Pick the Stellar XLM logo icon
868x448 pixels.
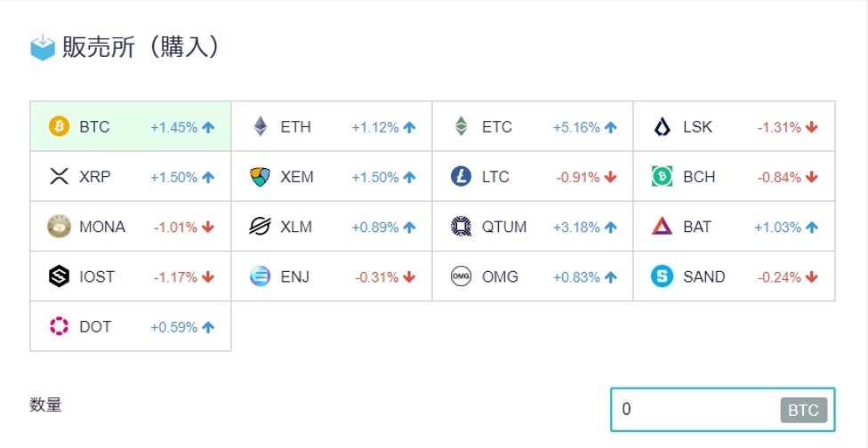click(x=261, y=226)
